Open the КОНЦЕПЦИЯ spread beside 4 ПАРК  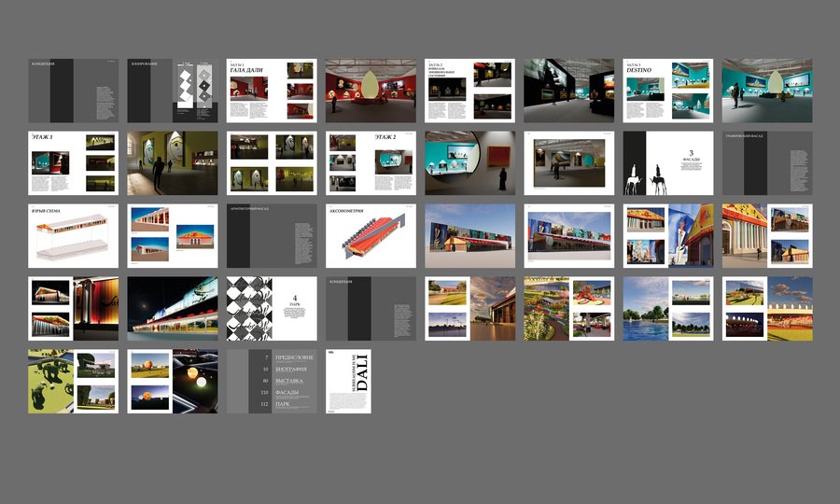tap(371, 309)
